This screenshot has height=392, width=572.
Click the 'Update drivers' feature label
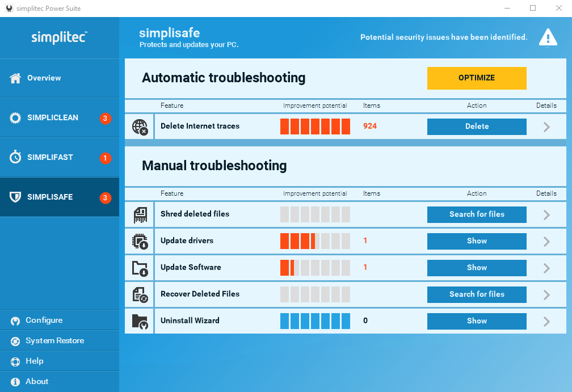pos(187,241)
